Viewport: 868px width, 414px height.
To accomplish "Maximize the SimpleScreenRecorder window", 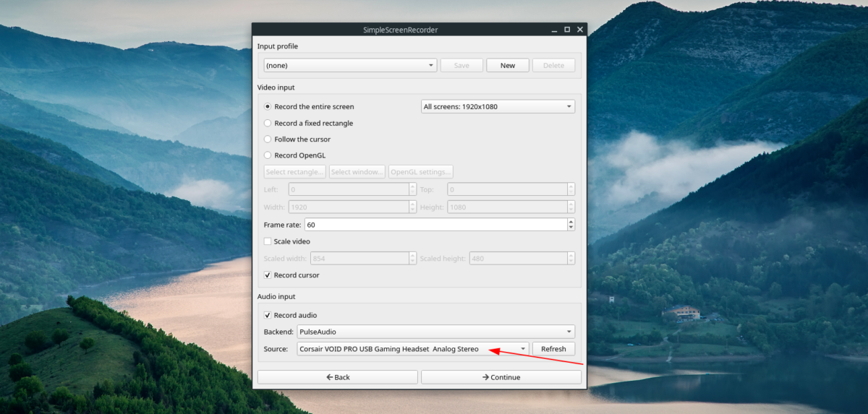I will coord(567,30).
